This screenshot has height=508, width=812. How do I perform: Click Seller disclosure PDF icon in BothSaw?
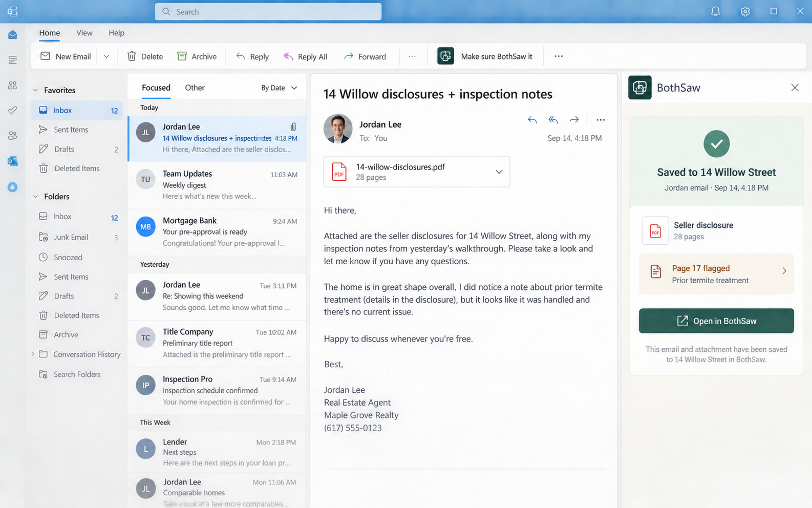coord(655,230)
